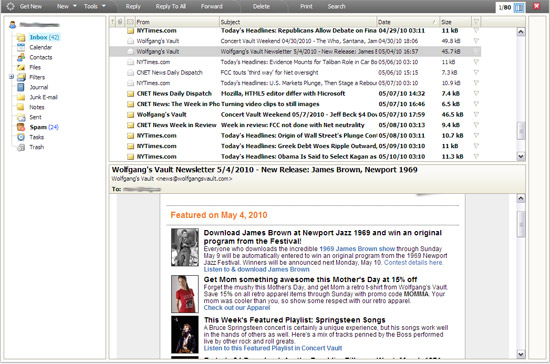Click the message list scrollbar thumb
Viewport: 550px width, 364px height.
[521, 130]
